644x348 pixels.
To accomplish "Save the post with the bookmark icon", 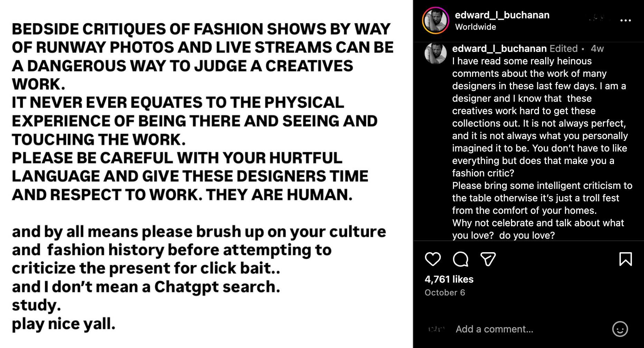I will point(625,259).
